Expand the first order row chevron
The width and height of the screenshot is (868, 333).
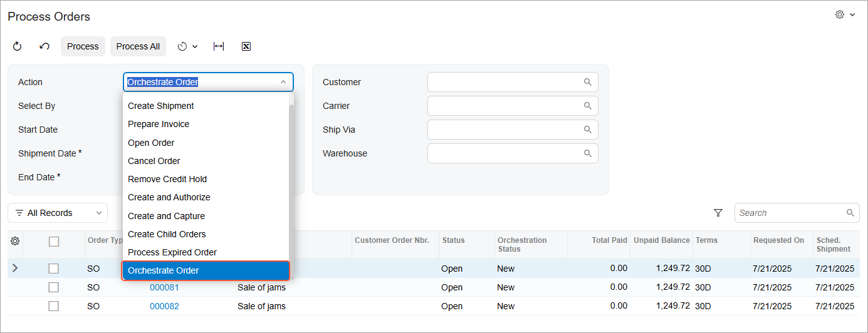point(15,269)
